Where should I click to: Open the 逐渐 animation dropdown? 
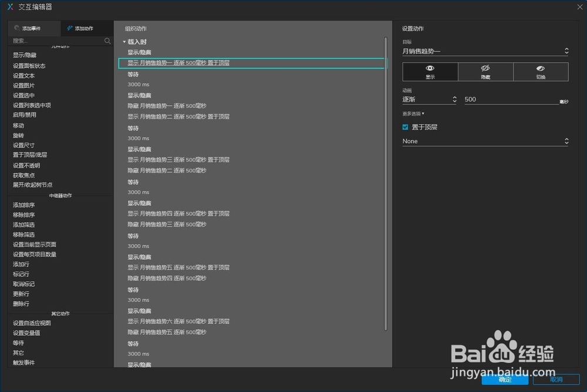(x=430, y=99)
